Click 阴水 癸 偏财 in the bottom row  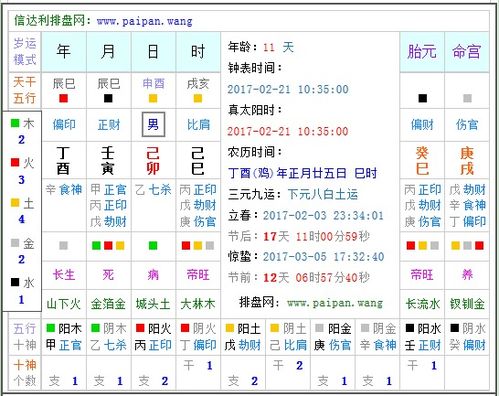click(467, 337)
